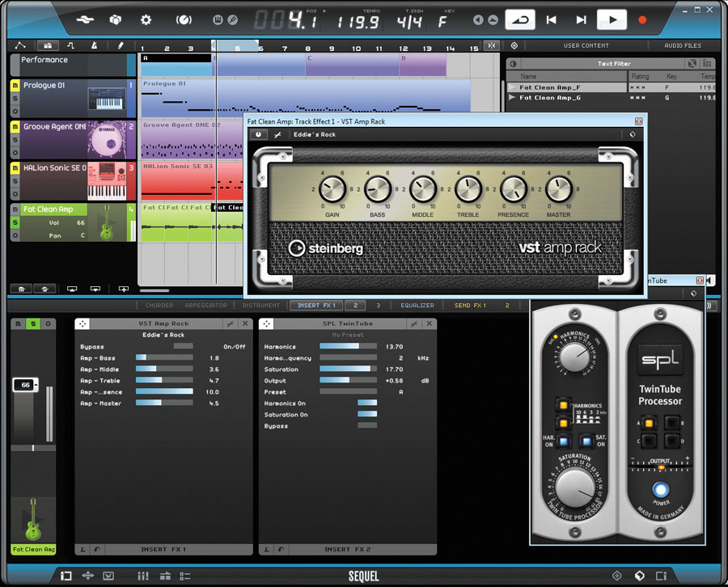Viewport: 728px width, 587px height.
Task: Adjust the Saturation slider in SPL TwinTube
Action: coord(348,369)
